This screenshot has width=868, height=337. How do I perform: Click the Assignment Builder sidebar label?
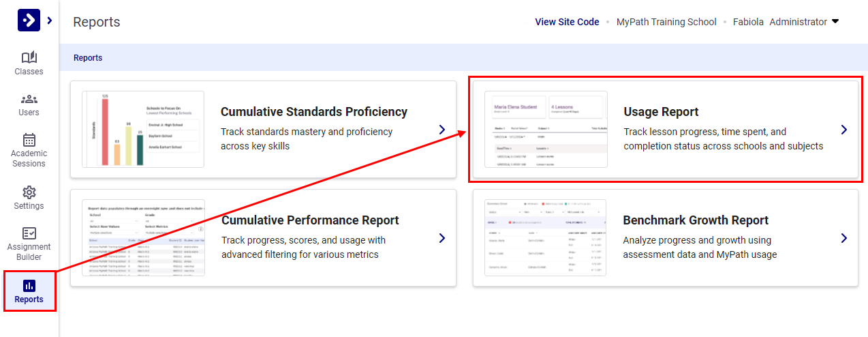tap(29, 252)
